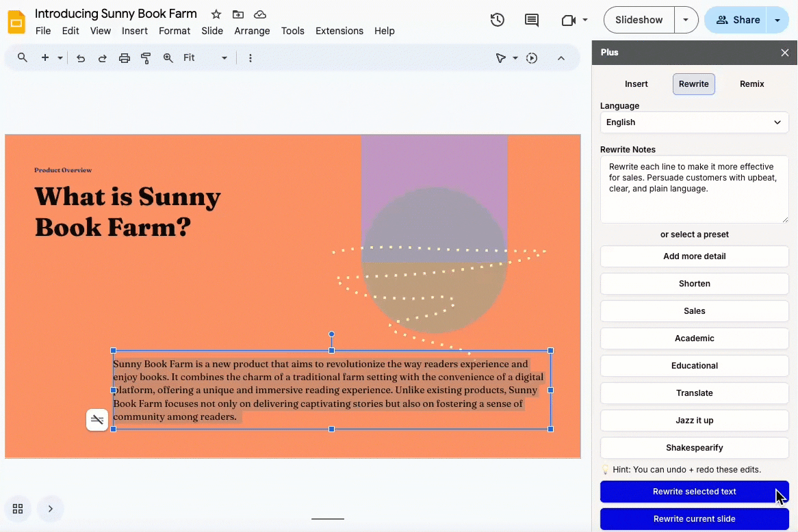Open Slideshow options dropdown arrow
798x532 pixels.
(686, 20)
